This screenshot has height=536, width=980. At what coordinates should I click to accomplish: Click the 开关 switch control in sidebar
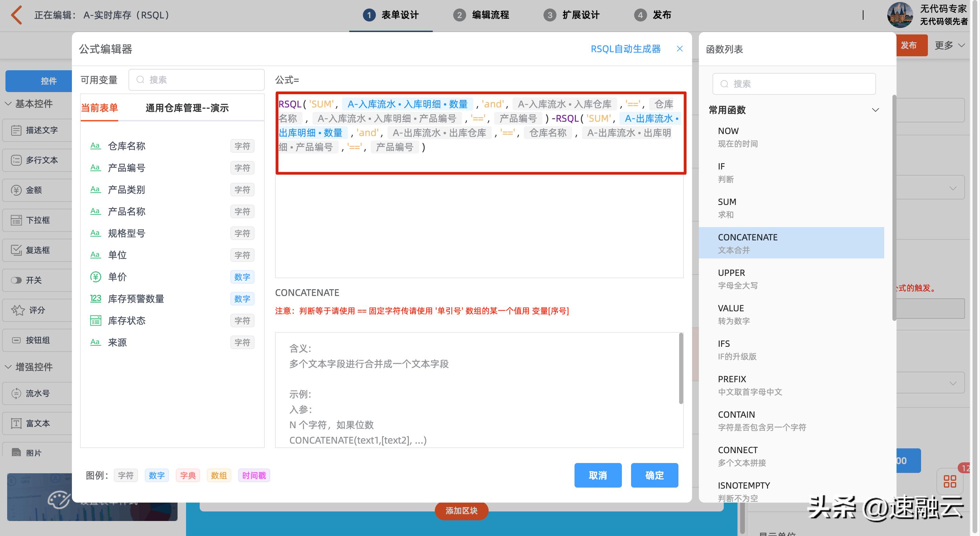17,280
